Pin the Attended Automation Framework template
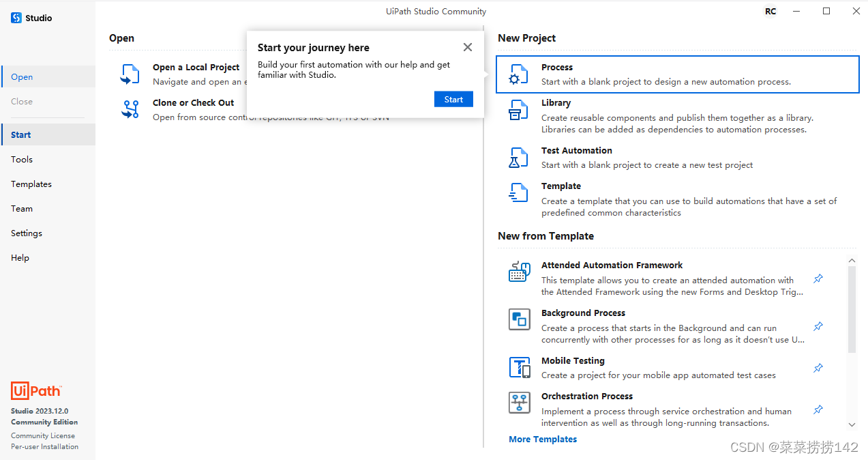This screenshot has width=868, height=460. [818, 278]
